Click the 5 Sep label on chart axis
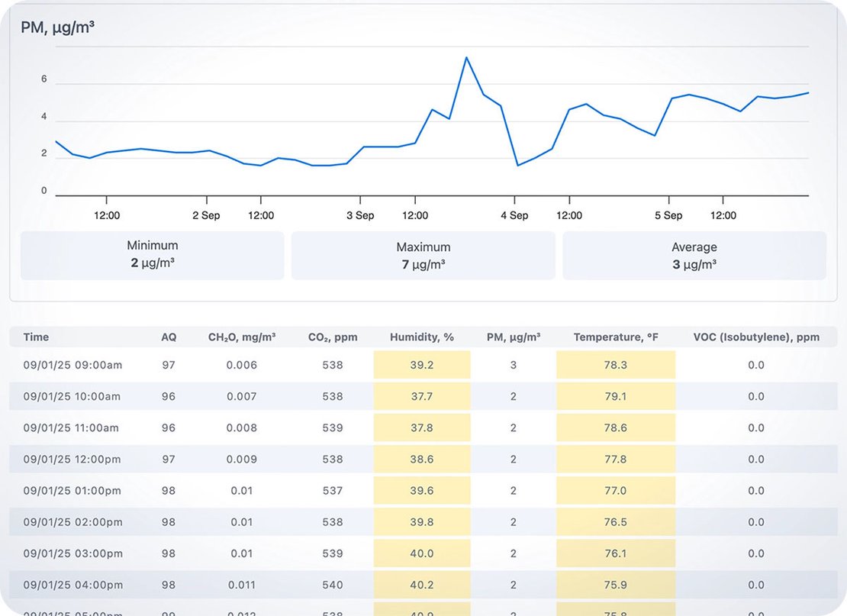This screenshot has width=847, height=616. pyautogui.click(x=668, y=215)
